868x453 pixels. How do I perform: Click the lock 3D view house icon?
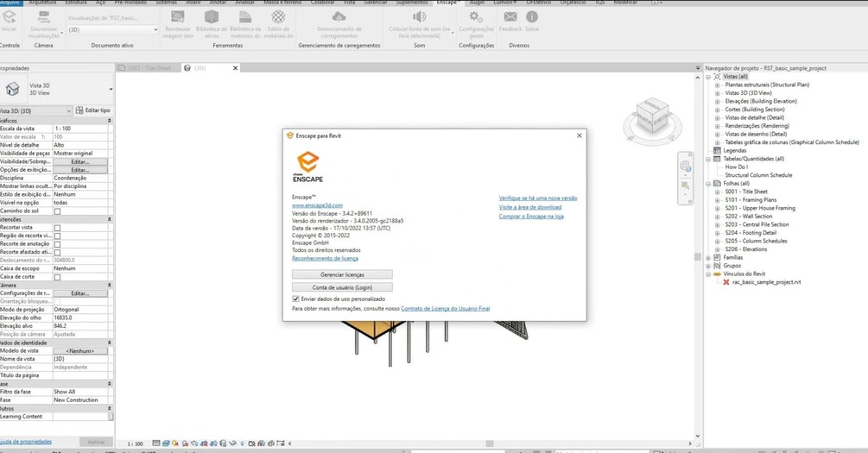pyautogui.click(x=223, y=443)
